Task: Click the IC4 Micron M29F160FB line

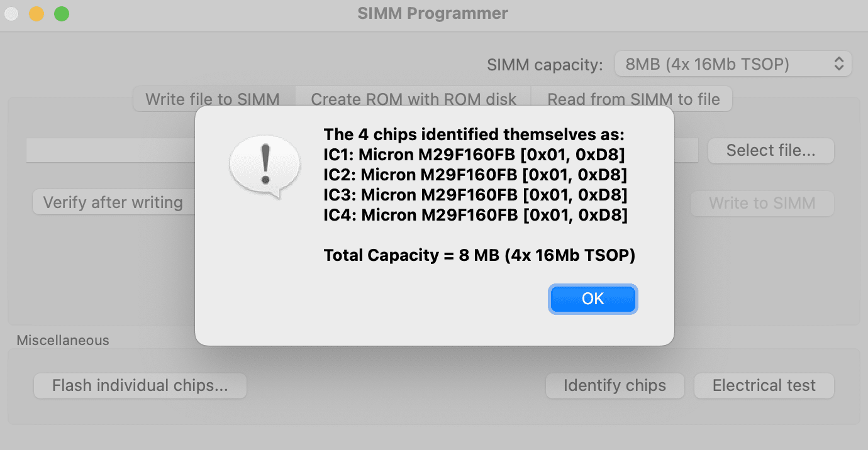Action: coord(476,215)
